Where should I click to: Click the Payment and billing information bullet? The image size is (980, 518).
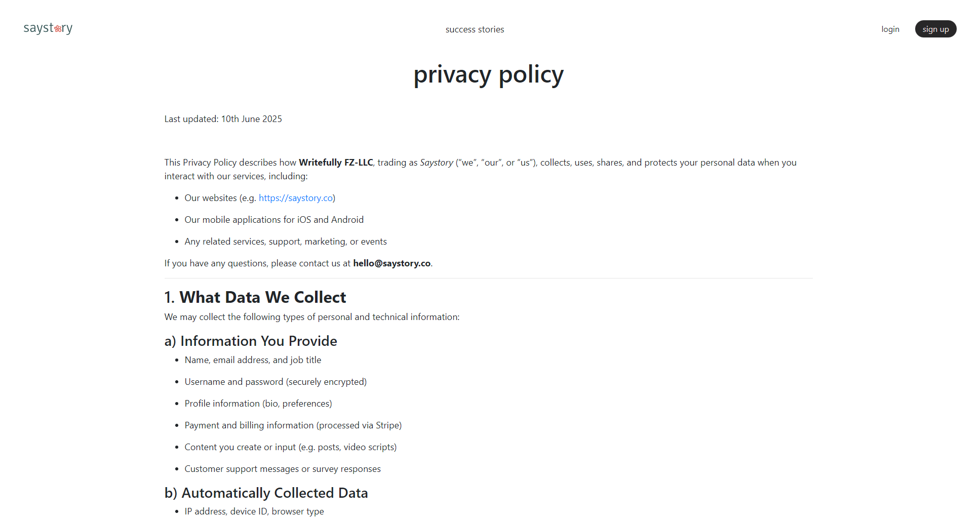[x=293, y=425]
